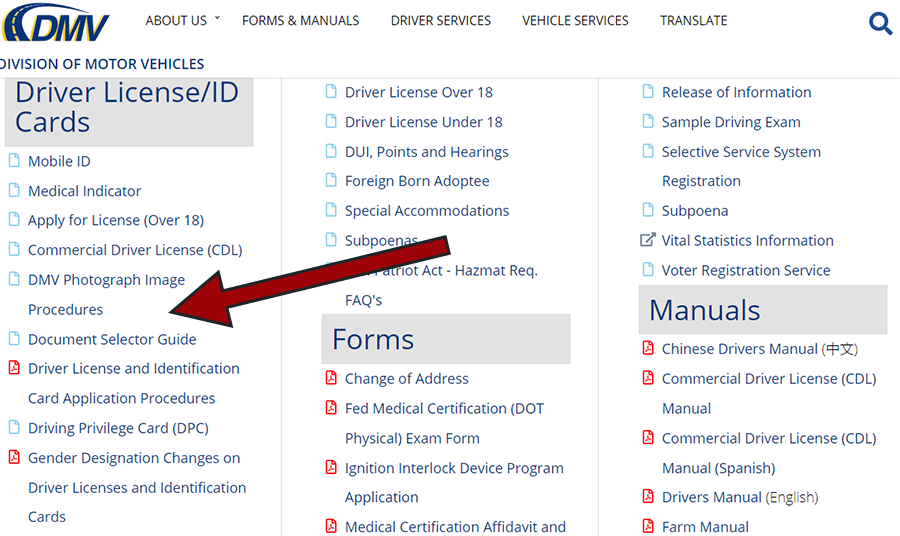Click page icon beside Special Accommodations
The width and height of the screenshot is (900, 536).
point(331,210)
